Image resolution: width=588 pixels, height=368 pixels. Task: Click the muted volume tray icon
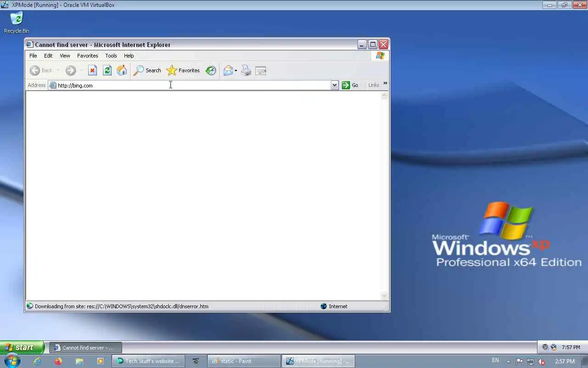click(x=542, y=362)
